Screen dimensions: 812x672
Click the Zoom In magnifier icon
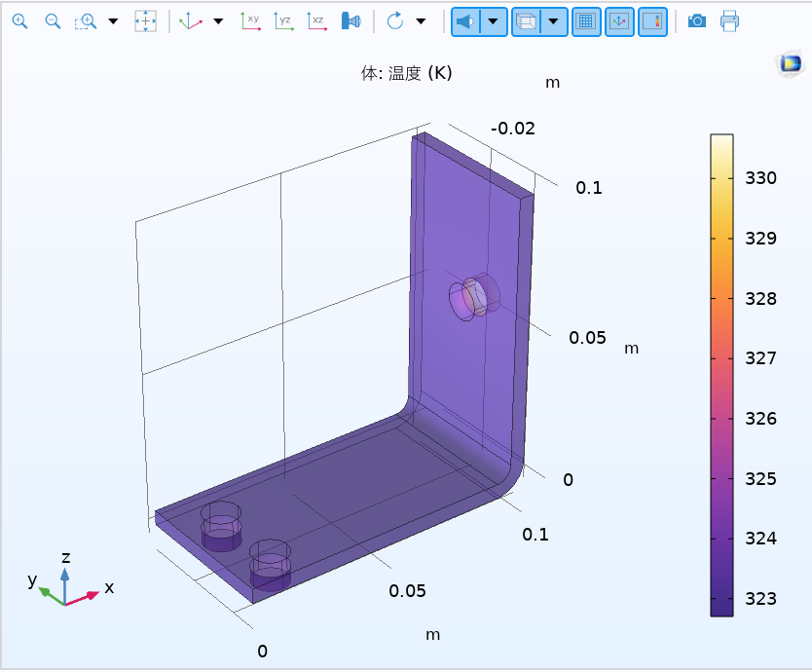(x=19, y=20)
